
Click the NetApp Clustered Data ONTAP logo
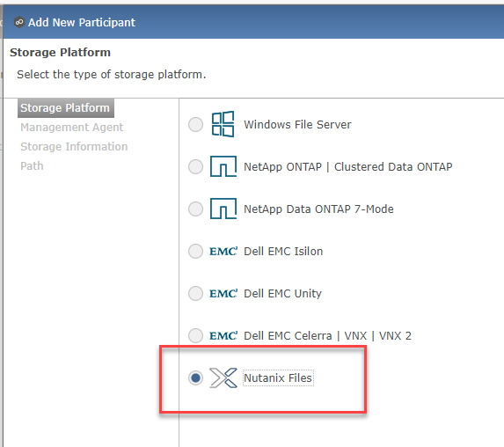(223, 166)
